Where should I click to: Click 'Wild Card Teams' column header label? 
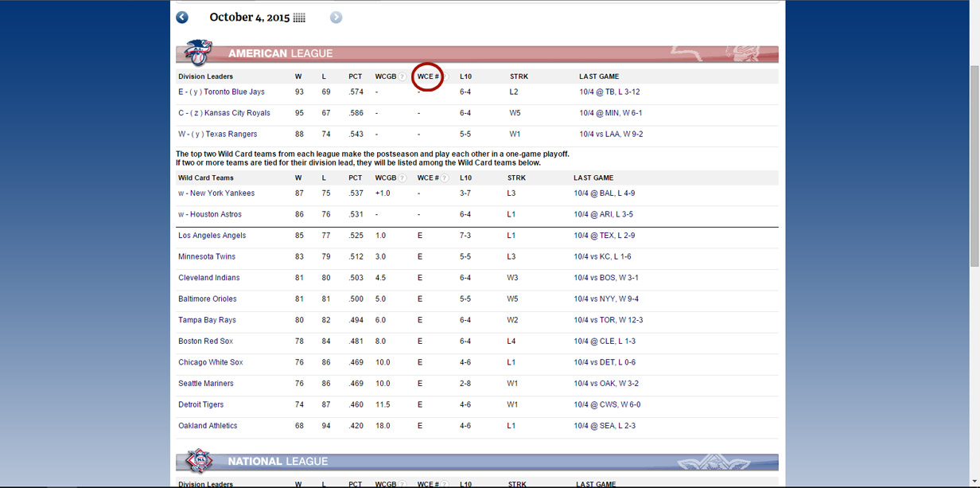[x=206, y=178]
